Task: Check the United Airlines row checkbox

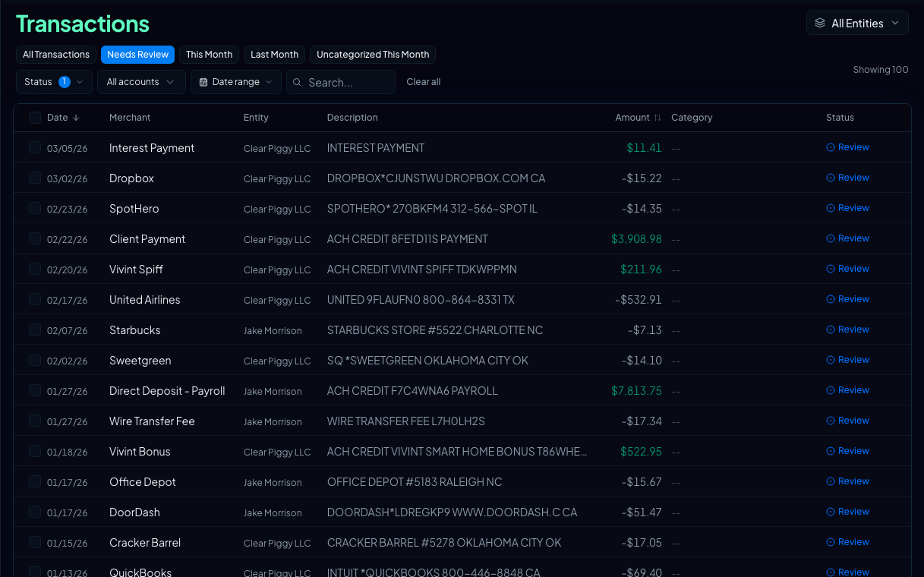Action: (35, 299)
